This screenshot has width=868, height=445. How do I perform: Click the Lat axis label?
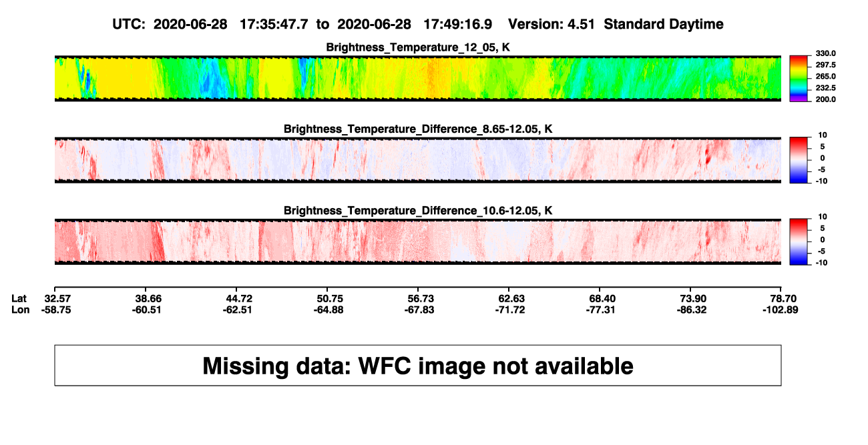pos(20,298)
